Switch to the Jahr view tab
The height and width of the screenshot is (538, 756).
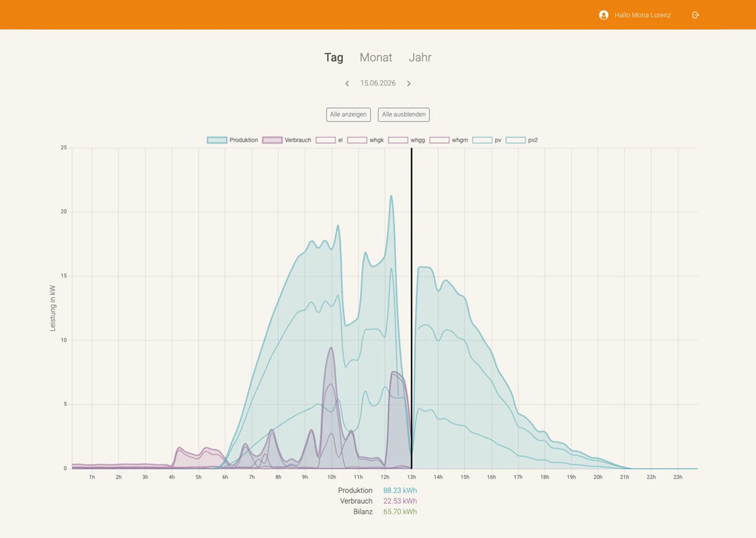tap(420, 58)
